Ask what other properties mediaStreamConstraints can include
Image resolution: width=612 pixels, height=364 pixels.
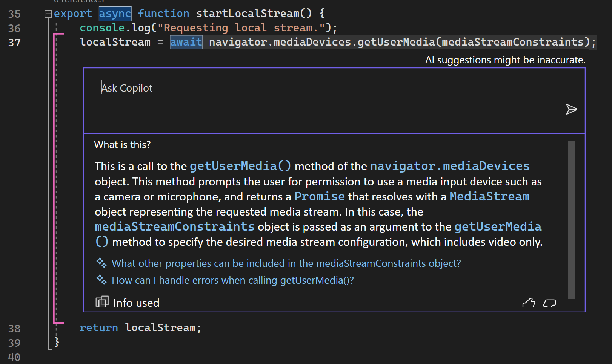click(x=286, y=263)
